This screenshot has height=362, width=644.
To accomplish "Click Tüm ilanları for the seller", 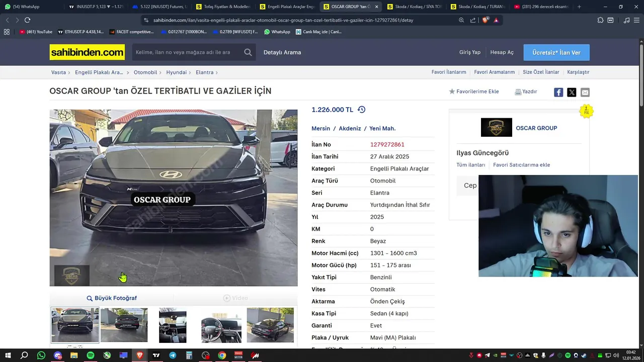I will pyautogui.click(x=471, y=165).
